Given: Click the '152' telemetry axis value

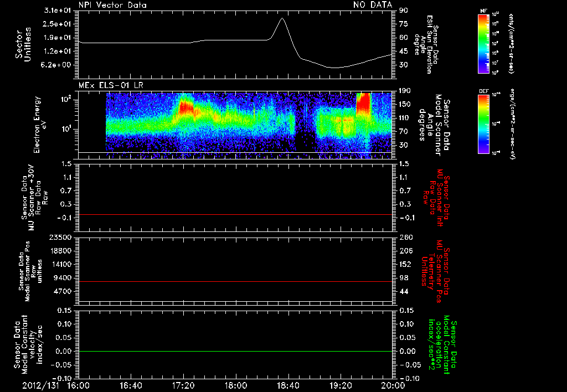Looking at the screenshot, I should tap(405, 264).
